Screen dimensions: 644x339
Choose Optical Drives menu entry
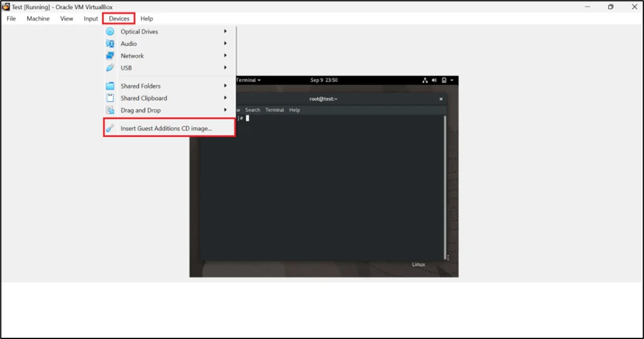tap(169, 31)
